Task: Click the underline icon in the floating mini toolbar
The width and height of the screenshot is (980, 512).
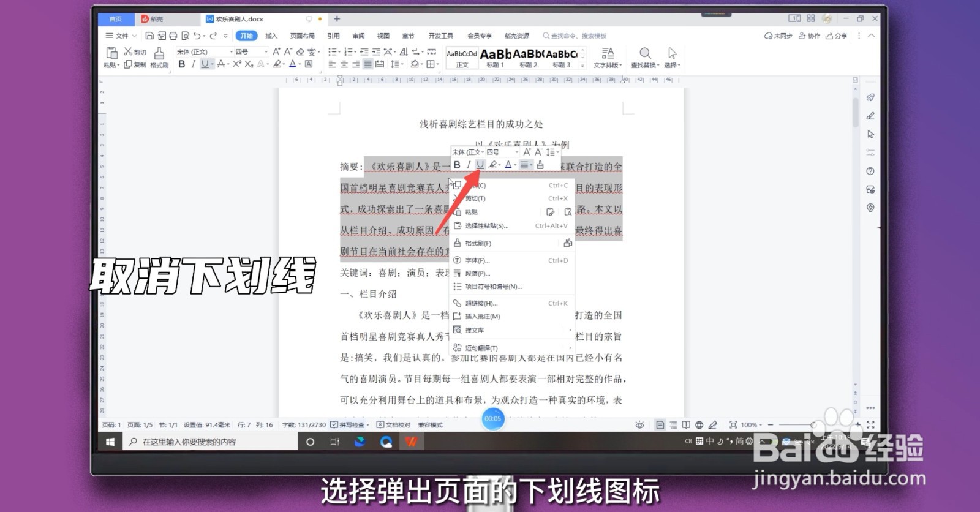Action: (480, 165)
